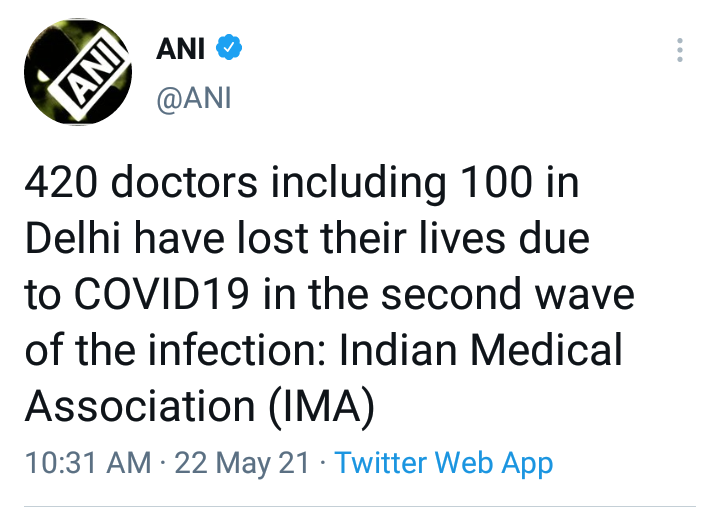Open the ANI display name profile link
720x529 pixels.
click(181, 47)
